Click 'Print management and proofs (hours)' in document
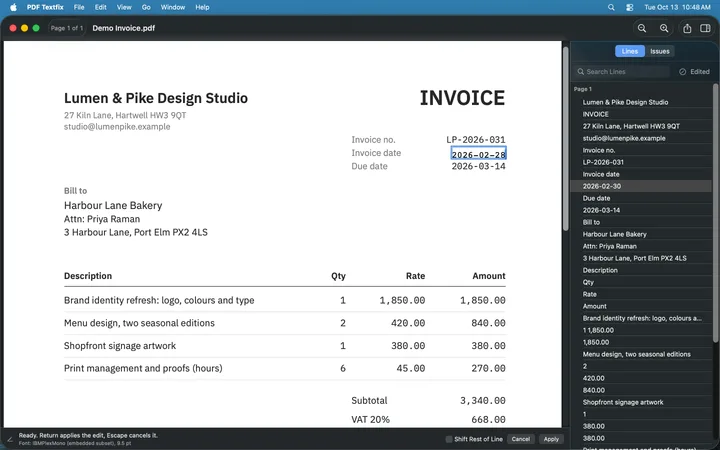The height and width of the screenshot is (450, 720). point(143,368)
